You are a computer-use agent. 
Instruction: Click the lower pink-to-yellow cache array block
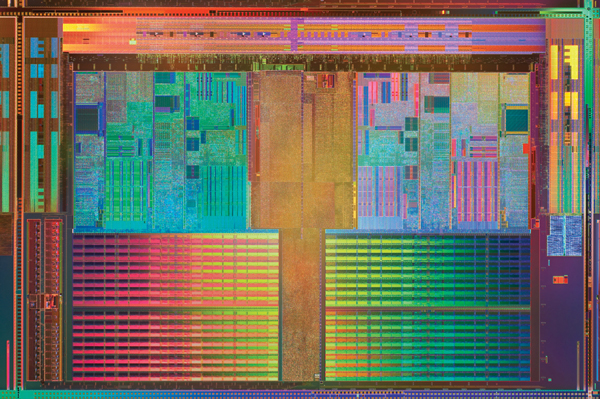(176, 345)
